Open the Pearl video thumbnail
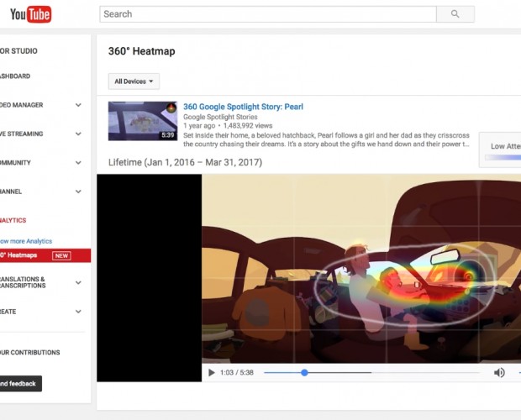This screenshot has width=521, height=420. point(143,121)
